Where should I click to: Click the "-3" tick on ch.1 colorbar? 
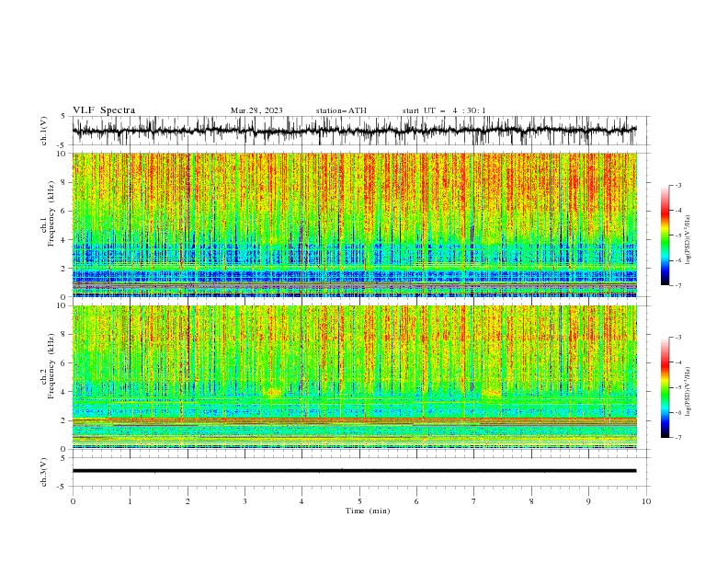tap(678, 185)
